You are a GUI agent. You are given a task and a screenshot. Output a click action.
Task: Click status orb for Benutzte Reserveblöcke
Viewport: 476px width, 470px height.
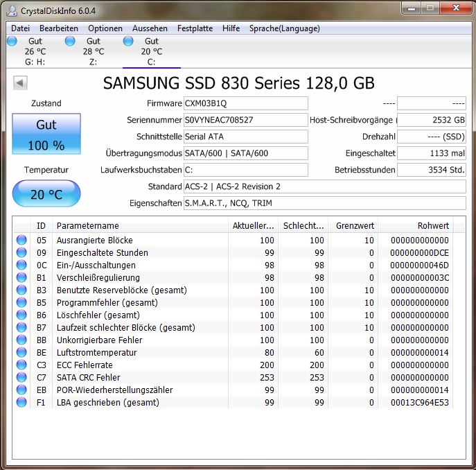point(21,290)
